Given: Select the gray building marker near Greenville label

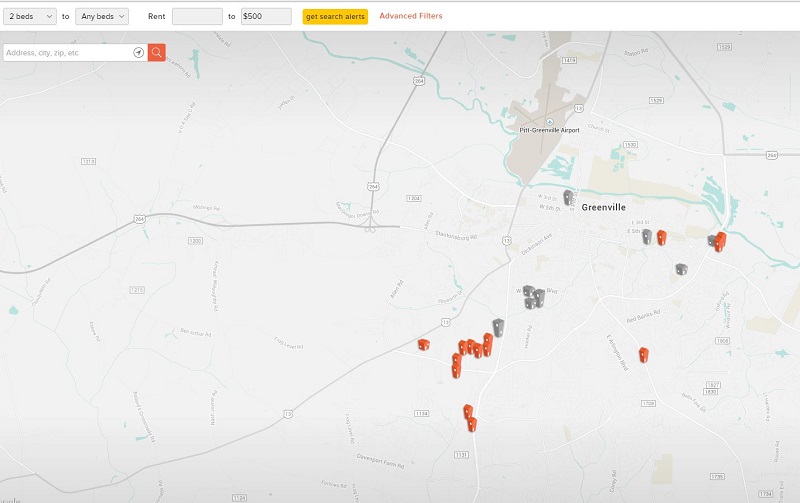Looking at the screenshot, I should coord(568,197).
